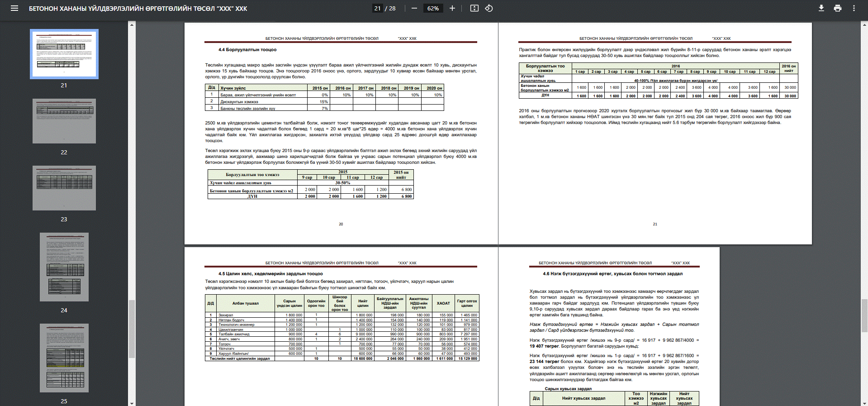Click heading '4.5 Цалин хөлс, хөдөлмөрийн зардлын тооцоо'
Viewport: 868px width, 406px height.
coord(270,274)
